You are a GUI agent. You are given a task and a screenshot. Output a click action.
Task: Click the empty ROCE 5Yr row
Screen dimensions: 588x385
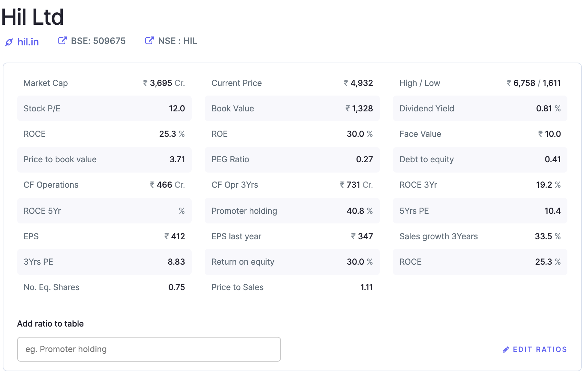point(104,211)
